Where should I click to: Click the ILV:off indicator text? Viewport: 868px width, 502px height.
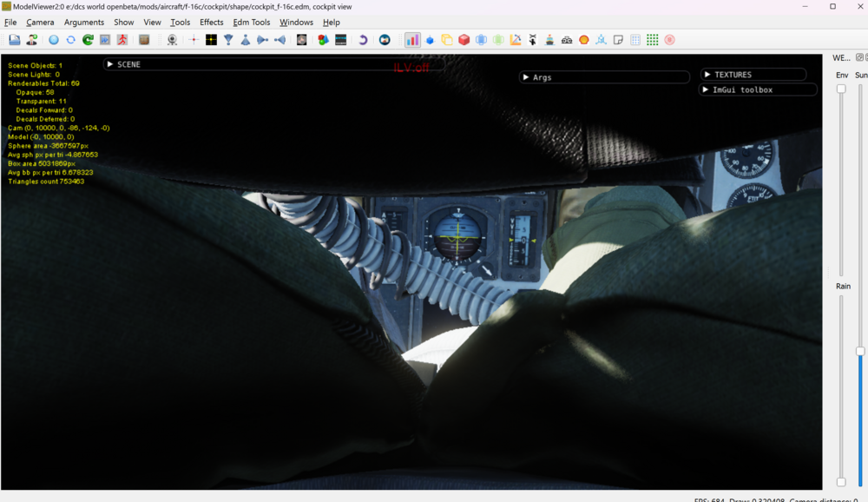411,68
